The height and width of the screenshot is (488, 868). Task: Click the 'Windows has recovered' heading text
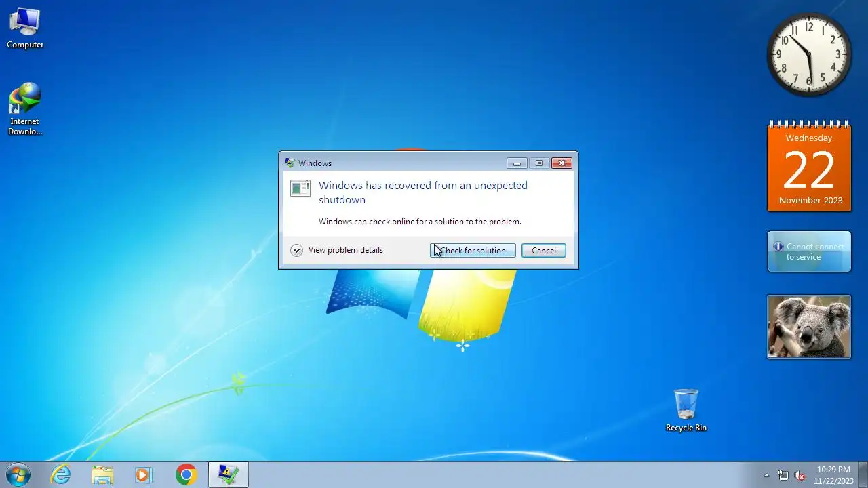(423, 192)
